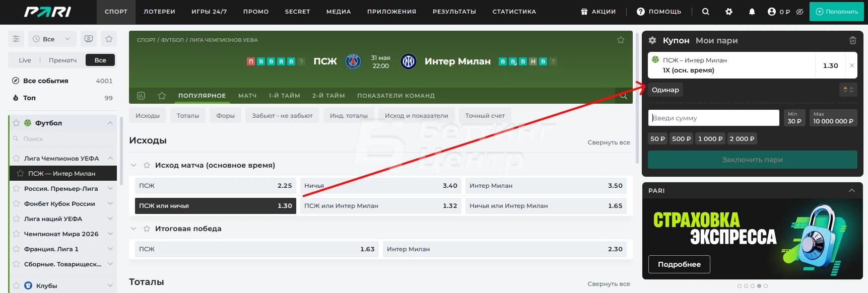
Task: Open notifications bell
Action: pos(752,12)
